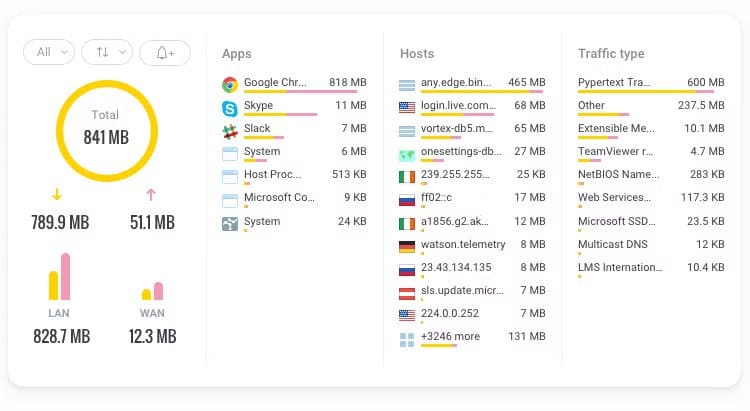Click the Slack app icon
Screen dimensions: 750x411
(230, 132)
